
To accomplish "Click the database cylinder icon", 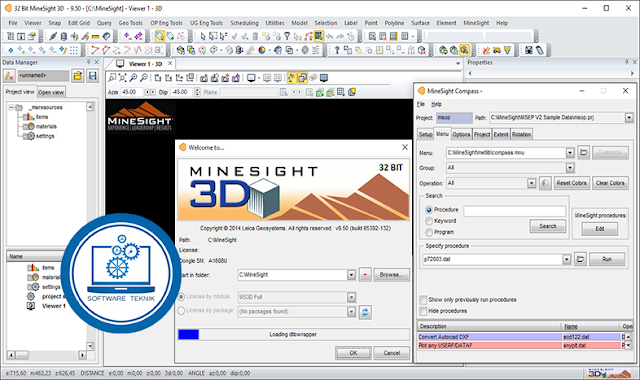I will [64, 36].
